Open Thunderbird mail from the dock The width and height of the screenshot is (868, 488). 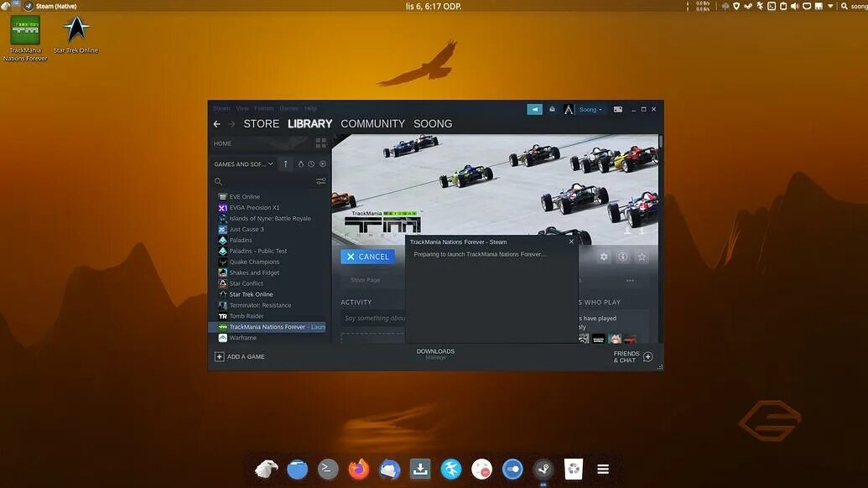click(389, 470)
